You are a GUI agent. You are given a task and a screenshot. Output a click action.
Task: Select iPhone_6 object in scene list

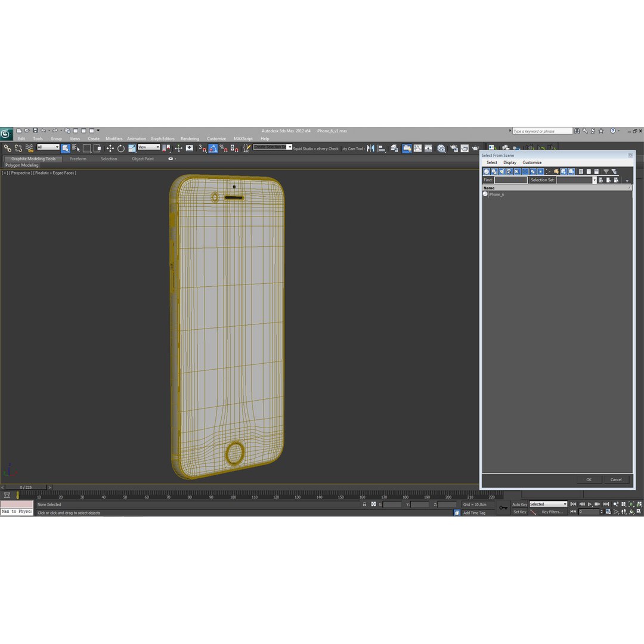[496, 194]
